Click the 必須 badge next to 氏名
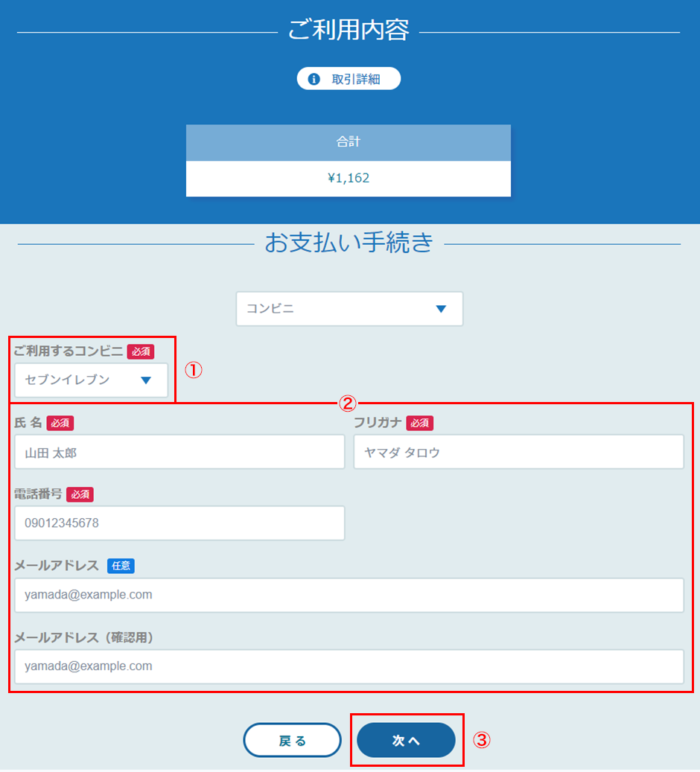This screenshot has width=700, height=772. (60, 423)
